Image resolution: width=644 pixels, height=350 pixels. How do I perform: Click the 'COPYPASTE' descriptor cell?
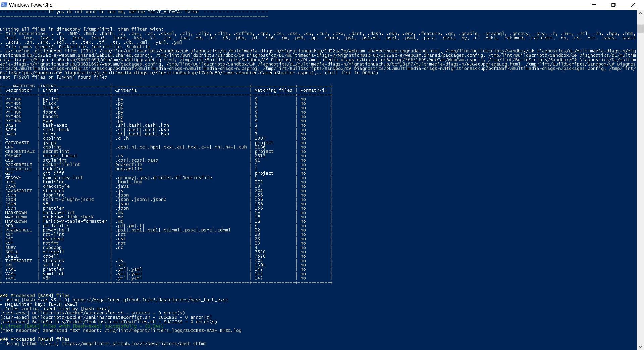coord(17,143)
